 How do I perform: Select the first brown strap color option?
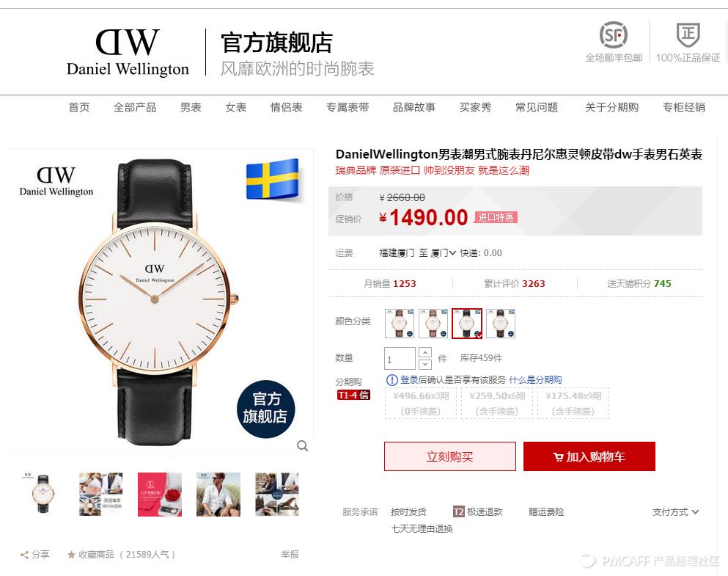[400, 324]
